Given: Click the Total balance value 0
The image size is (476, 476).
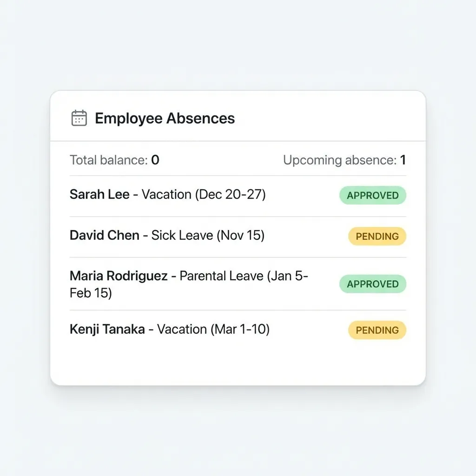Looking at the screenshot, I should point(155,160).
